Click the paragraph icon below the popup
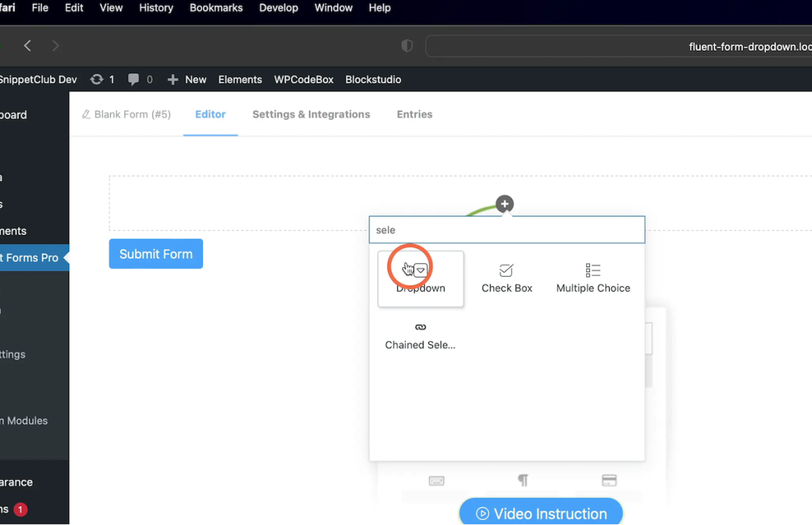The height and width of the screenshot is (525, 812). coord(523,481)
